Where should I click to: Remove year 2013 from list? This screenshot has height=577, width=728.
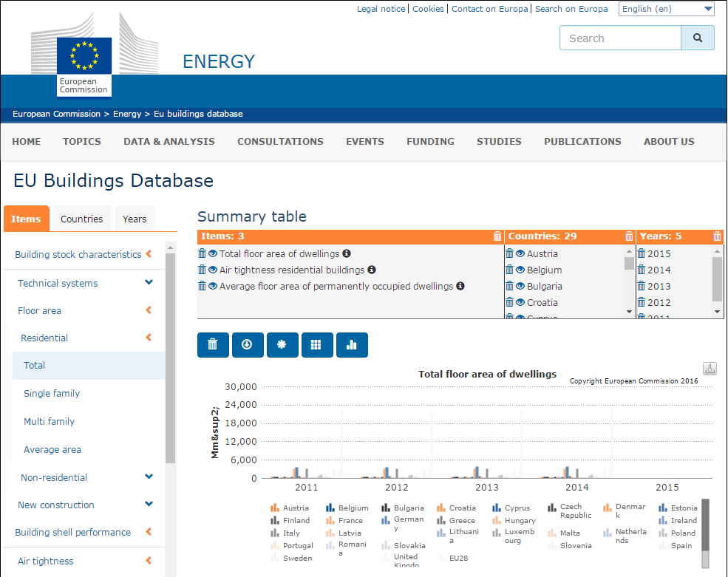(642, 286)
